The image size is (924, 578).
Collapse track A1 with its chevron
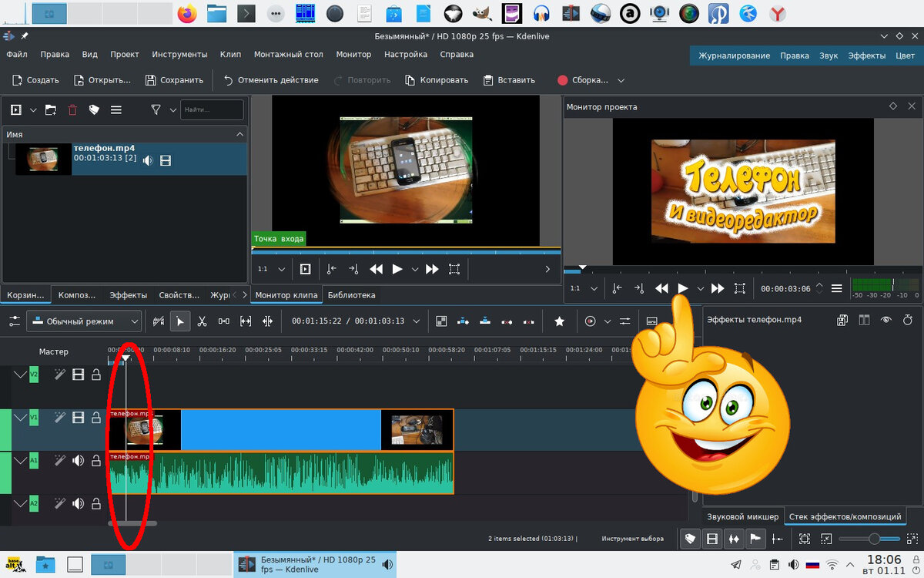[x=20, y=461]
